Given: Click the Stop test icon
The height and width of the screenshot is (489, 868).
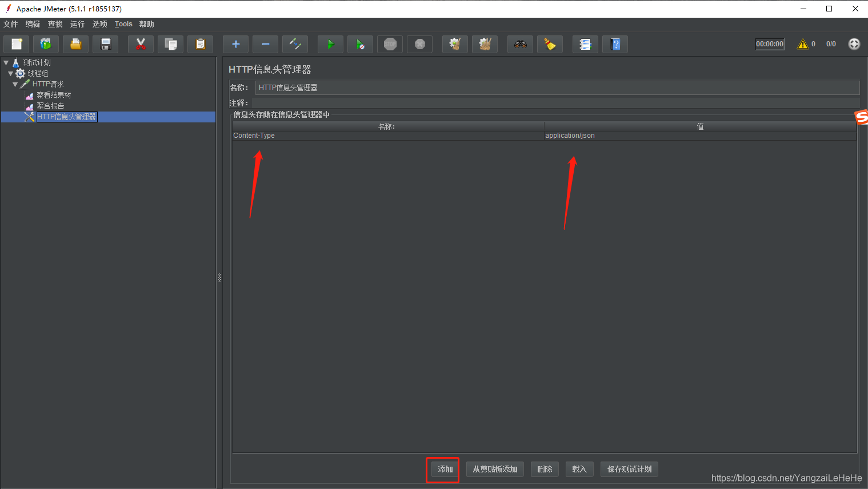Looking at the screenshot, I should click(390, 44).
